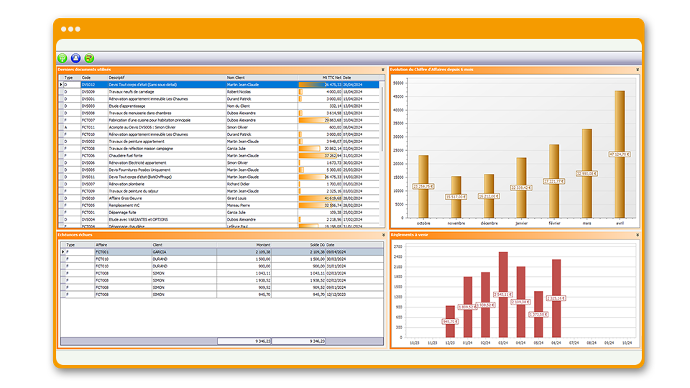Close the Echéances échues panel
Image resolution: width=690 pixels, height=388 pixels.
coord(383,235)
